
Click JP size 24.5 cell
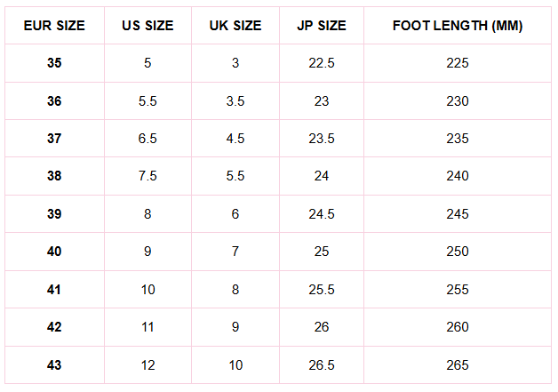point(321,214)
